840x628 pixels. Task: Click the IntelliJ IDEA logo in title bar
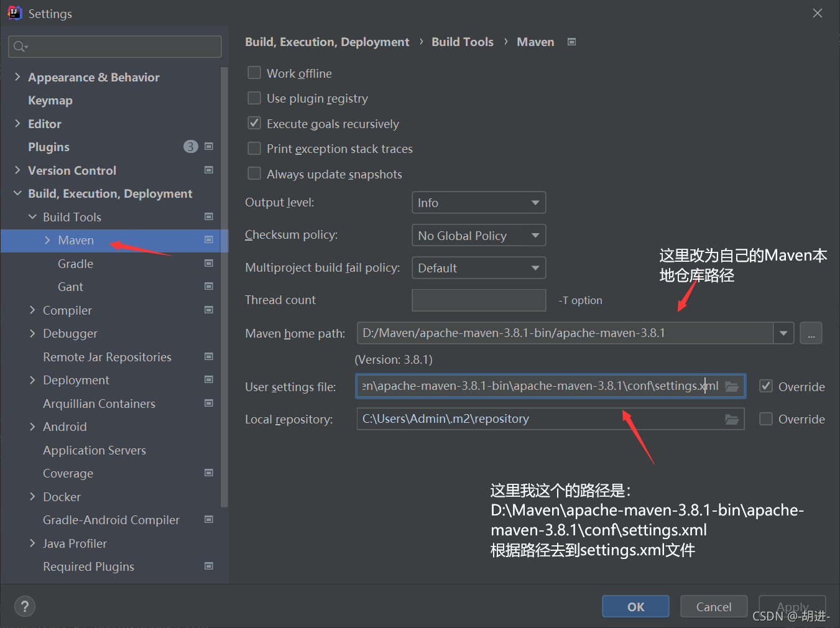coord(14,13)
